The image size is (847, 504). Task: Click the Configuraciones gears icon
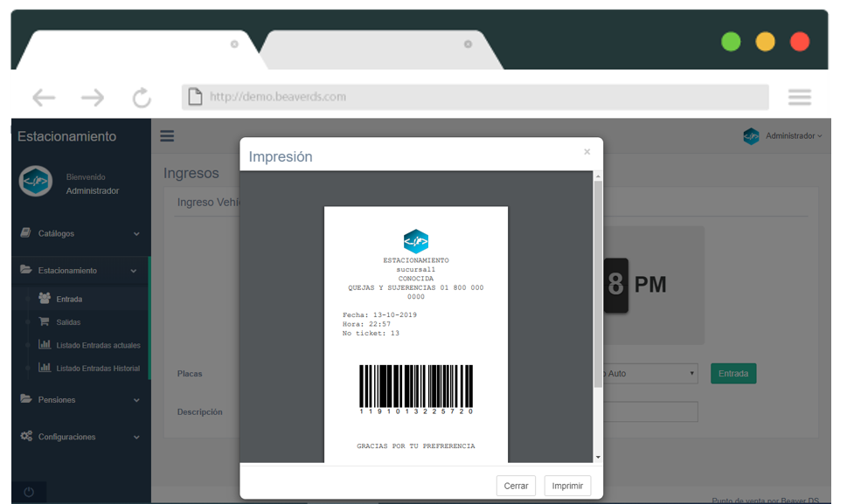(26, 436)
